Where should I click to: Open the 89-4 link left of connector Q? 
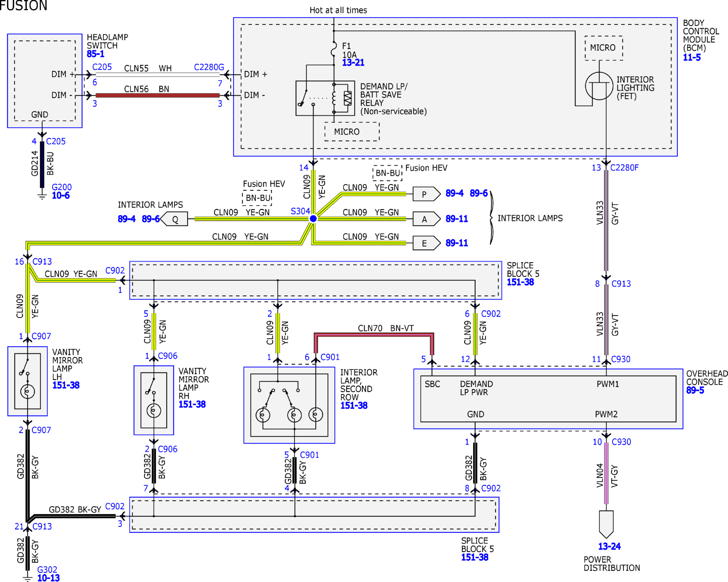tap(126, 219)
